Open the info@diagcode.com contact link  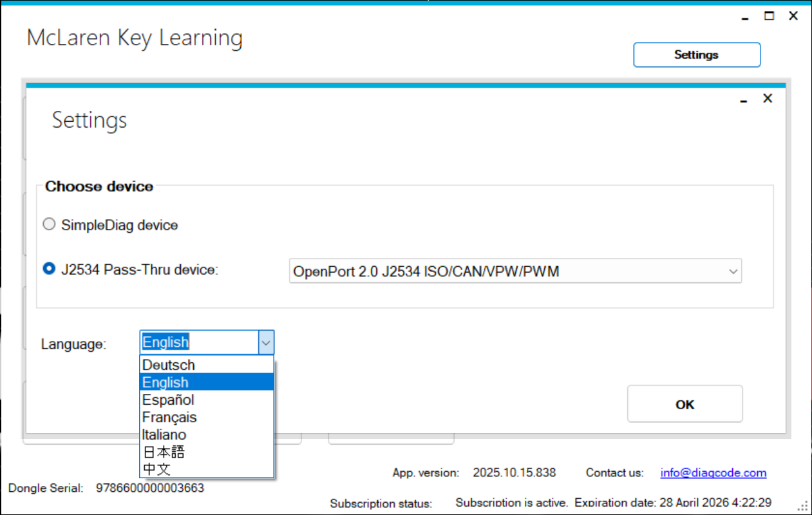click(x=713, y=473)
